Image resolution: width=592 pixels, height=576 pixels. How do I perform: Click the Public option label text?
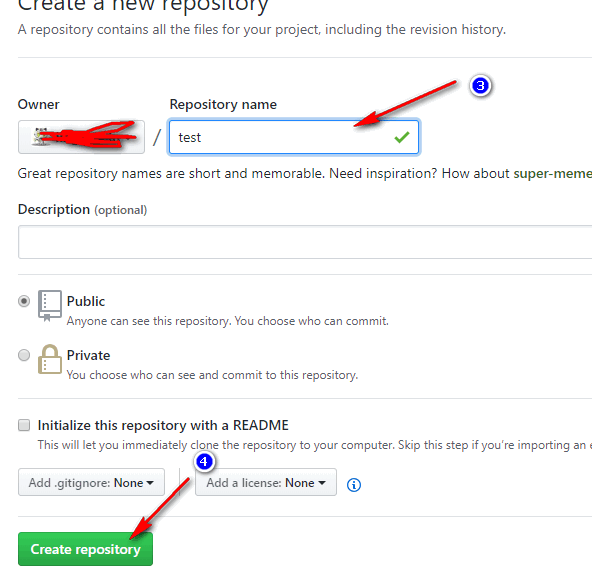(86, 301)
